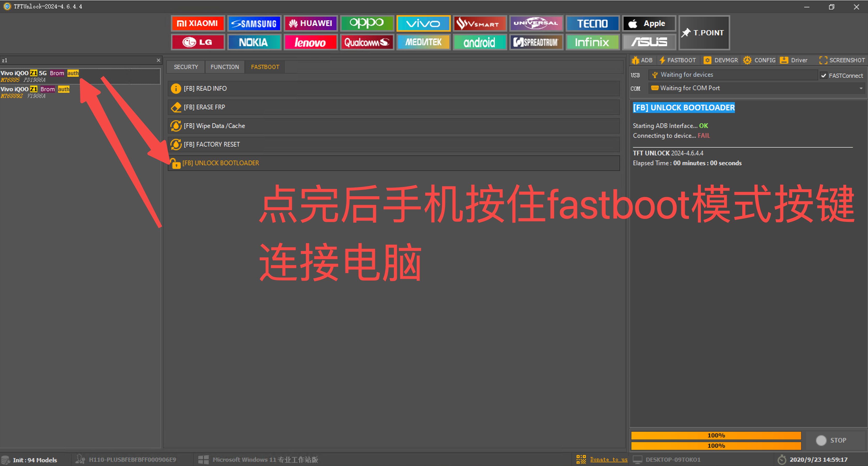Image resolution: width=868 pixels, height=466 pixels.
Task: Click the H110-PLUSBFEBFBFF000906E9 hardware ID
Action: pyautogui.click(x=132, y=460)
